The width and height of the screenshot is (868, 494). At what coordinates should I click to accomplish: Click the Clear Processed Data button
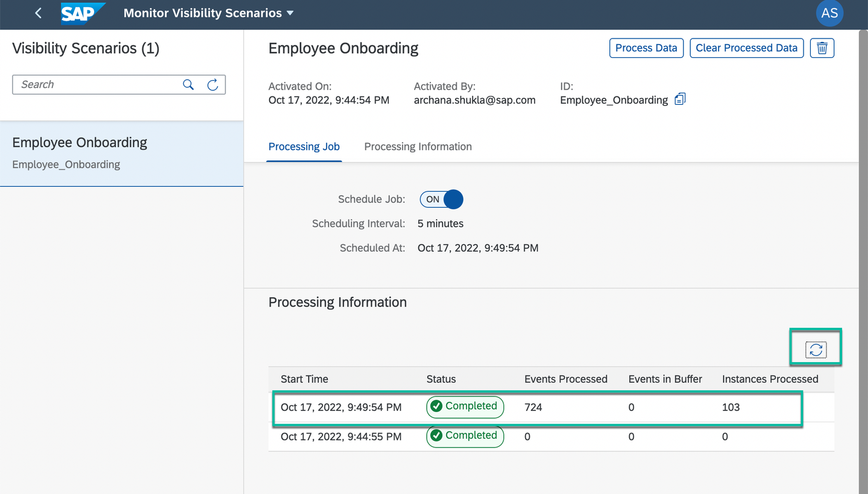pyautogui.click(x=747, y=48)
